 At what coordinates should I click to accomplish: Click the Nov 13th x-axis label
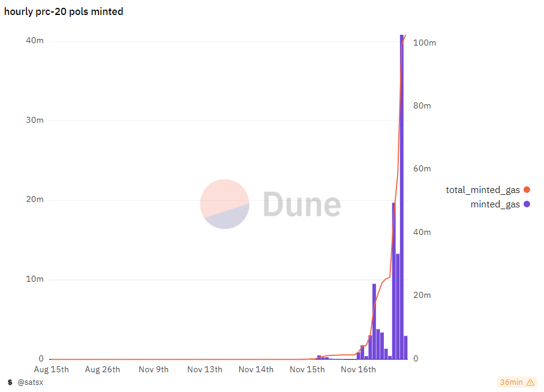point(205,369)
